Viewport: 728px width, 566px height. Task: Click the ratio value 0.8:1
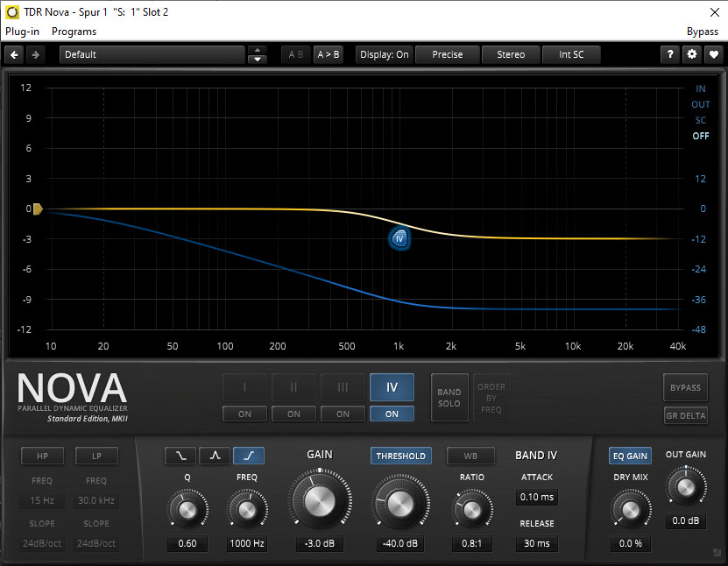471,543
